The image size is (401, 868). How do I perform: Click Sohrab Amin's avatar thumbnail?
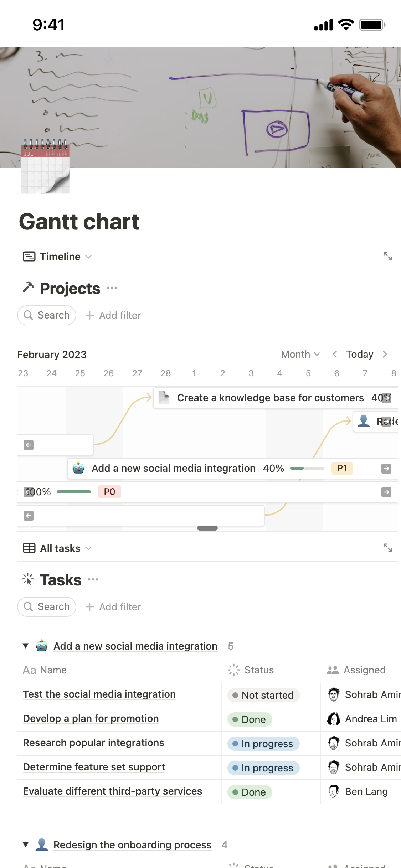click(x=334, y=694)
